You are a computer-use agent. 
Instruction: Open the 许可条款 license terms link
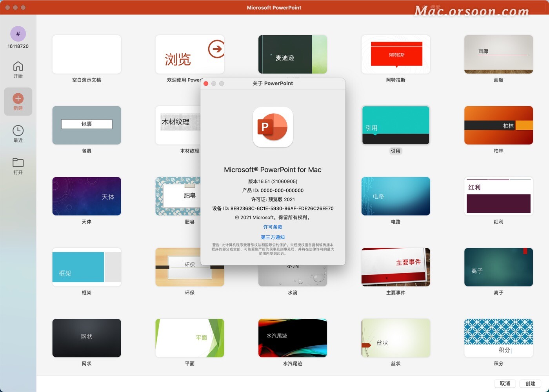(x=273, y=227)
